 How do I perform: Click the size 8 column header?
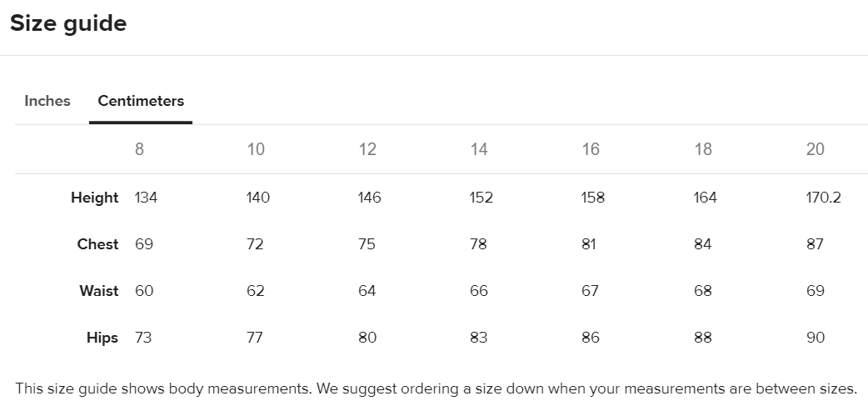139,149
